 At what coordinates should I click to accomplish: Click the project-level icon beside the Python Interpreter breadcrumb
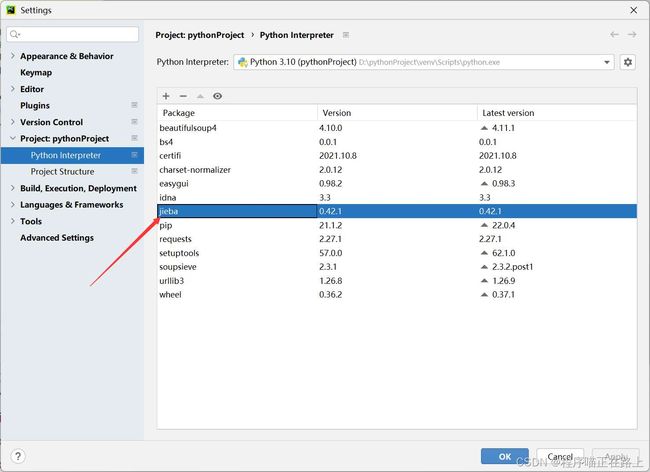pyautogui.click(x=346, y=35)
